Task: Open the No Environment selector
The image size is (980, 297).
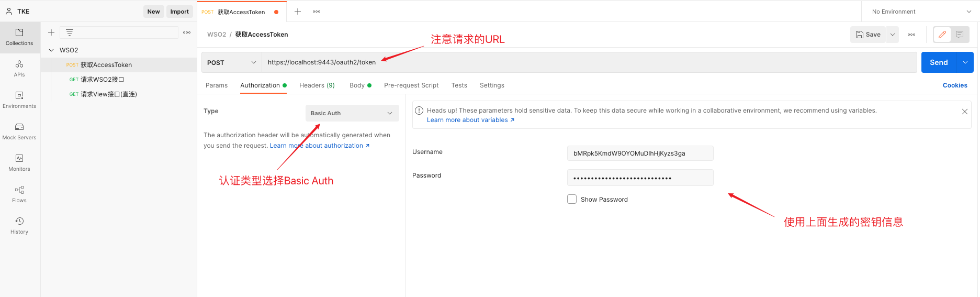Action: pos(921,12)
